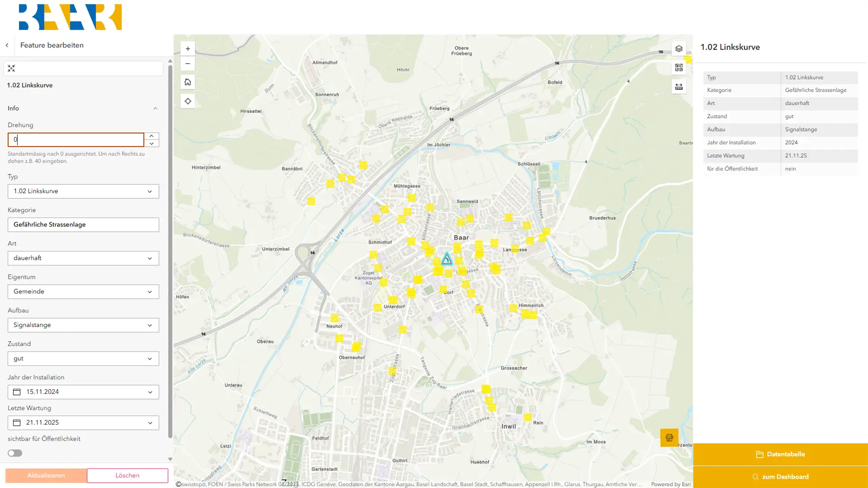Viewport: 868px width, 488px height.
Task: Collapse the Info section
Action: tap(155, 108)
